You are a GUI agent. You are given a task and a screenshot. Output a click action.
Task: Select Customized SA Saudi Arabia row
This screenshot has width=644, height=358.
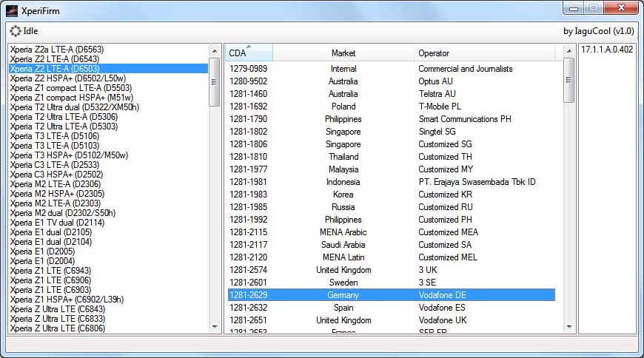pyautogui.click(x=392, y=245)
